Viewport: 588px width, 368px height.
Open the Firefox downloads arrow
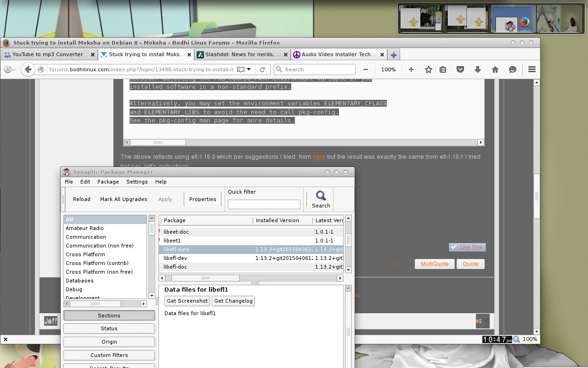click(x=477, y=69)
